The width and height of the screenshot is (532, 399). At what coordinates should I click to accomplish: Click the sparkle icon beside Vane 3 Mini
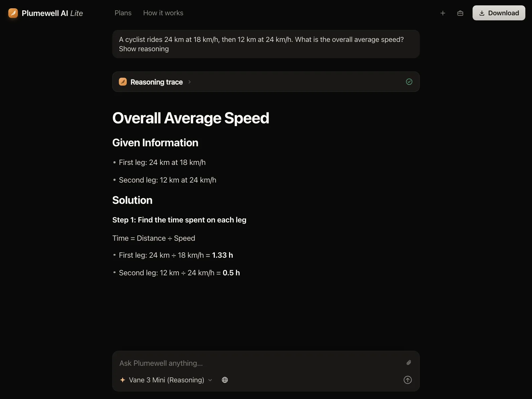point(122,380)
